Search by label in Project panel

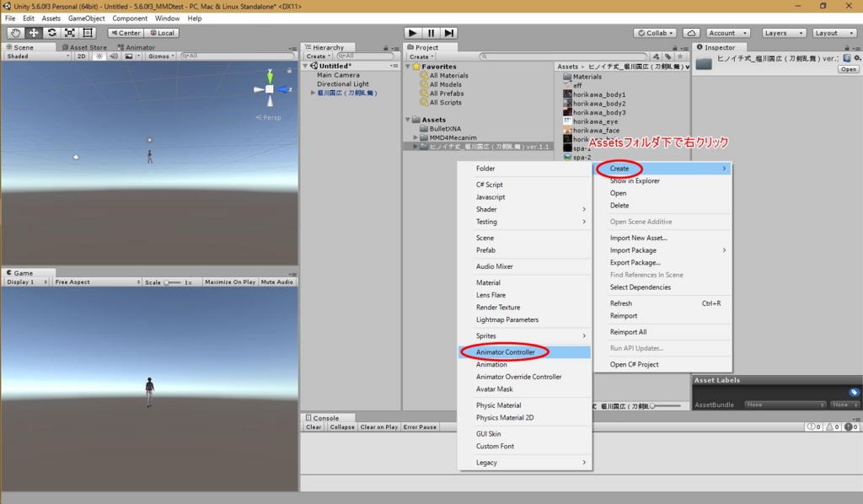tap(667, 56)
